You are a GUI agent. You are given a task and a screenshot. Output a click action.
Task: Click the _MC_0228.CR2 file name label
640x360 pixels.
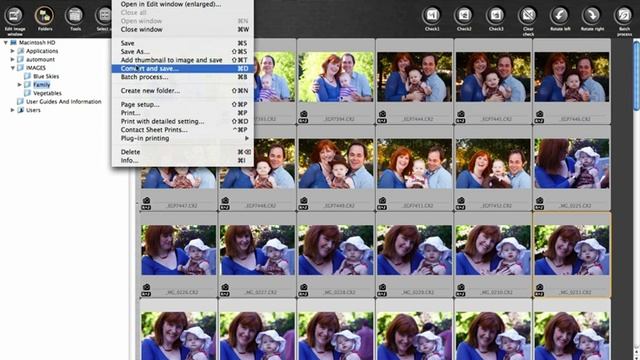point(339,292)
